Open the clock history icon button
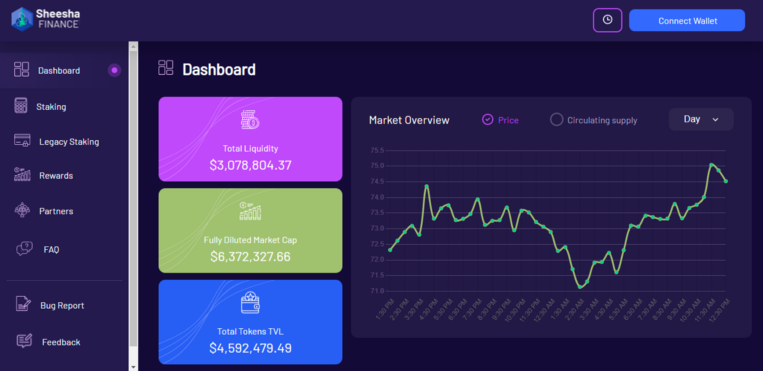Viewport: 763px width, 371px height. pyautogui.click(x=607, y=20)
